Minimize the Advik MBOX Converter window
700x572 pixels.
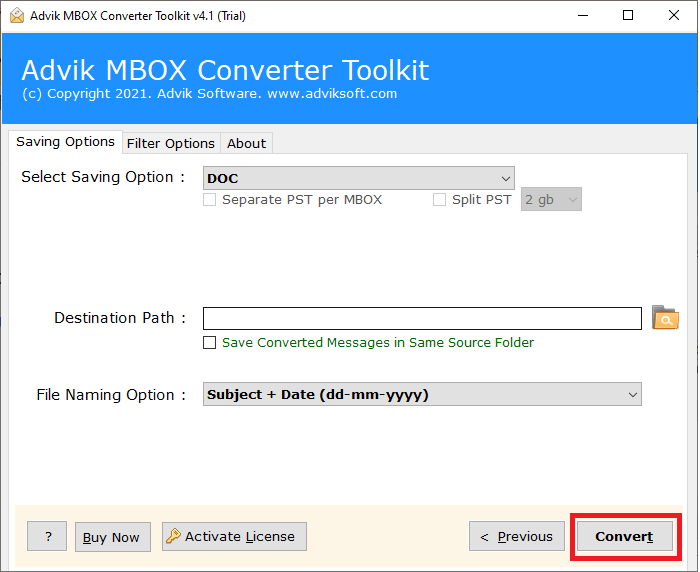[583, 16]
